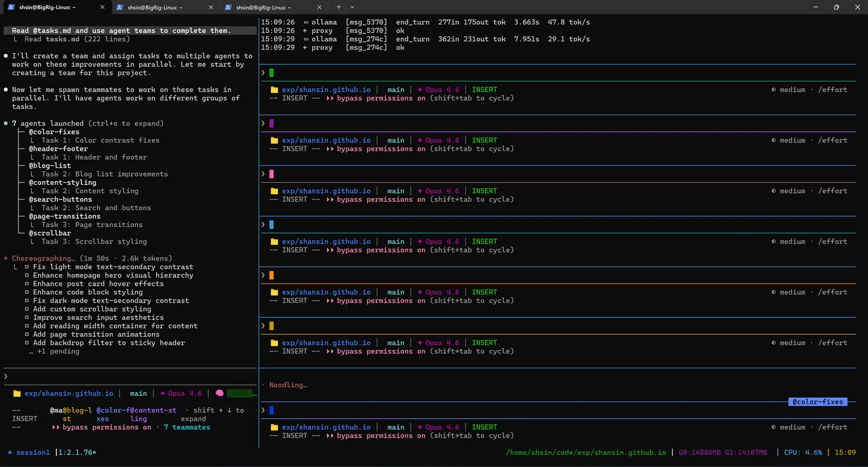
Task: Click folder icon in green-cursor agent pane
Action: click(275, 90)
